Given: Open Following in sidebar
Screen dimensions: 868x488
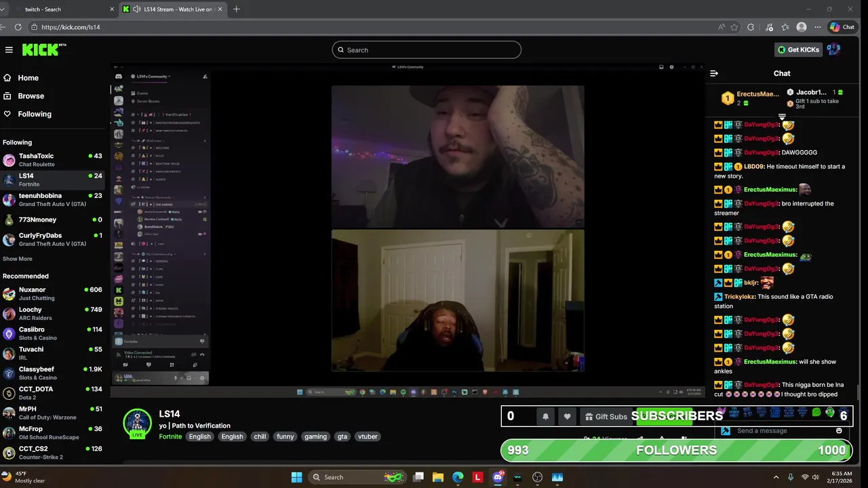Looking at the screenshot, I should [34, 114].
